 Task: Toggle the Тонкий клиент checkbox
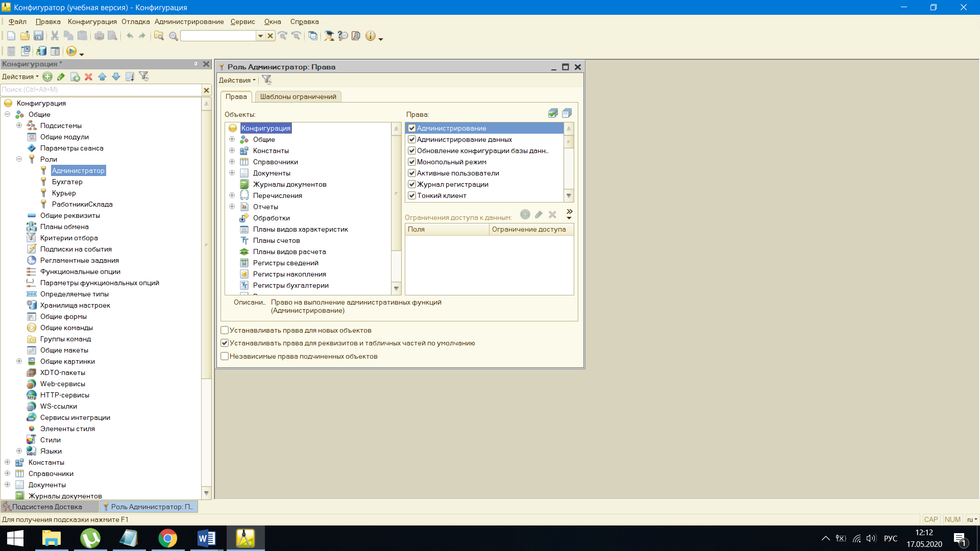(412, 195)
